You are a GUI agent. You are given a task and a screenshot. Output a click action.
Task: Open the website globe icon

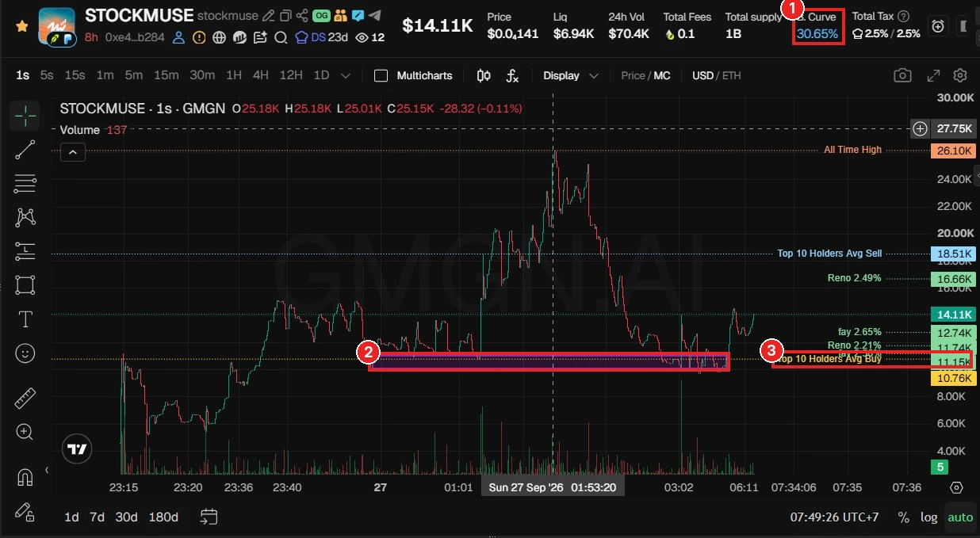(220, 37)
